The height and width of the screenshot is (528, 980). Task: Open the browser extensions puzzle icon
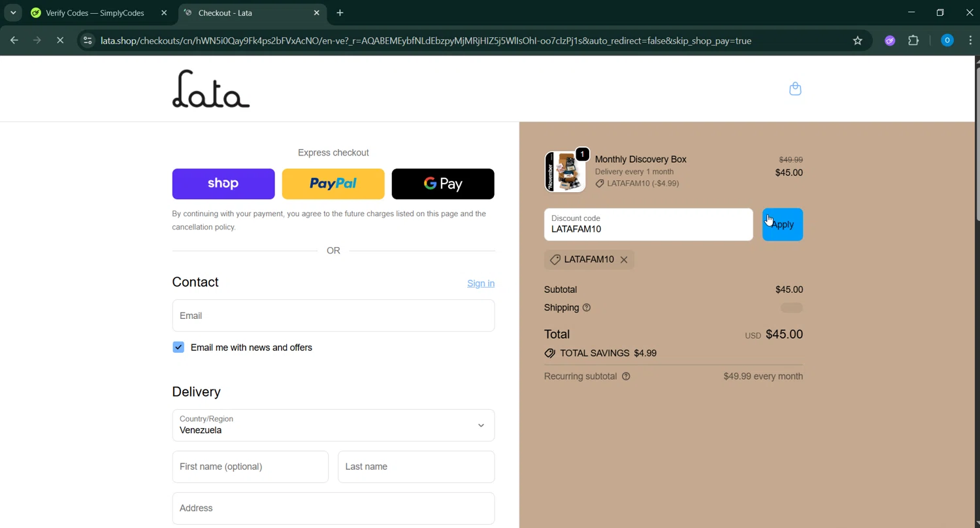click(x=913, y=41)
